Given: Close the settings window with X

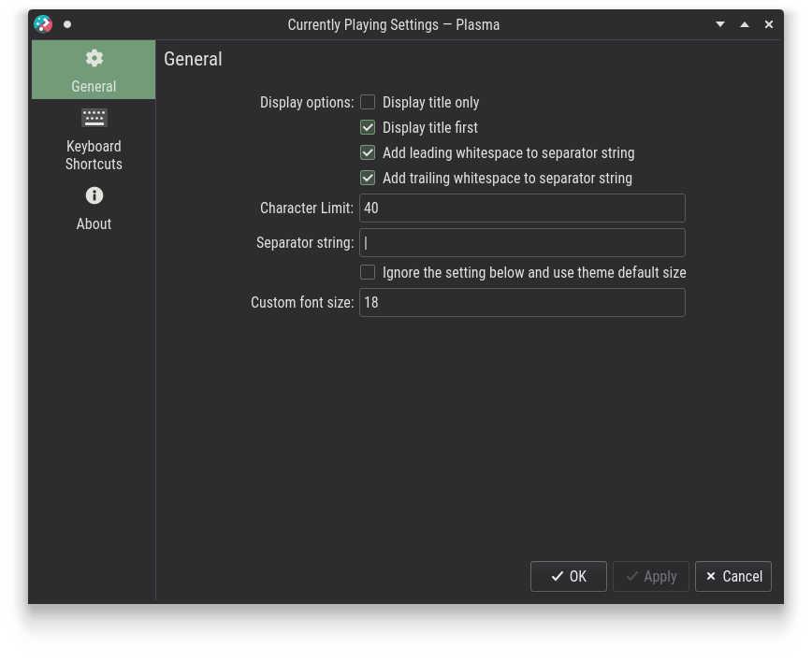Looking at the screenshot, I should click(x=769, y=24).
